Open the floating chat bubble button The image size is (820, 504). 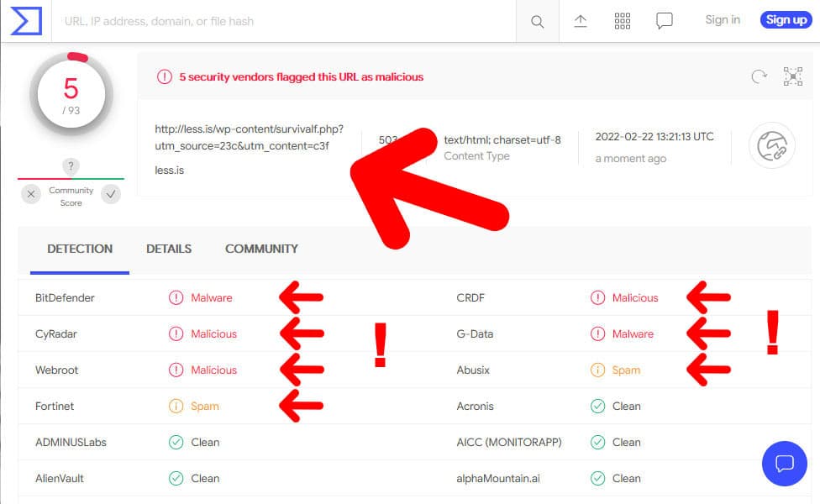785,464
